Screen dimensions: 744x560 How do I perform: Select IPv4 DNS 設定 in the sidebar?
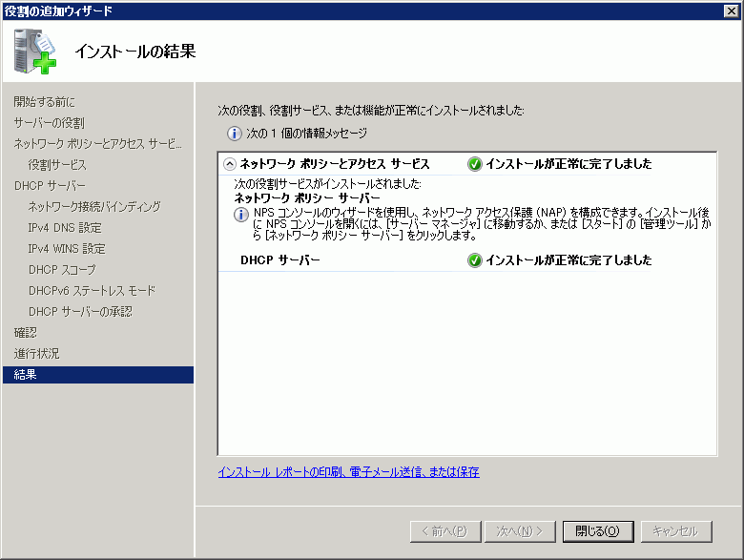tap(65, 228)
